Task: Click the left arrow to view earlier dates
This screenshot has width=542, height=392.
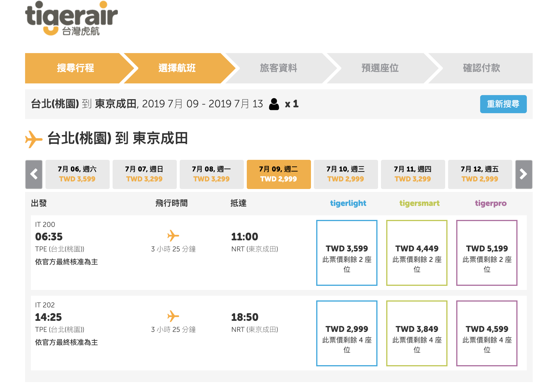Action: [x=34, y=174]
